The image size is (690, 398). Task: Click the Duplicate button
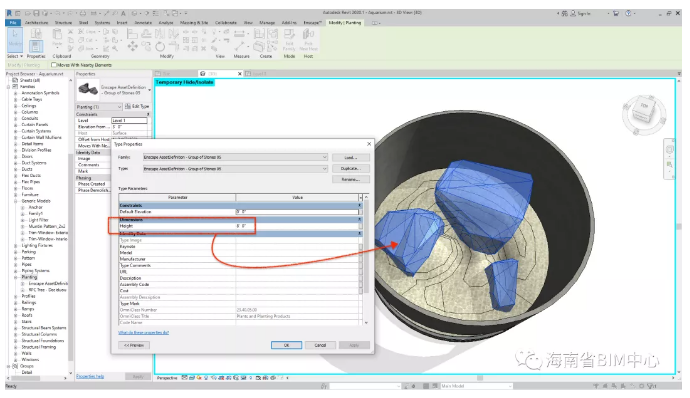coord(351,169)
